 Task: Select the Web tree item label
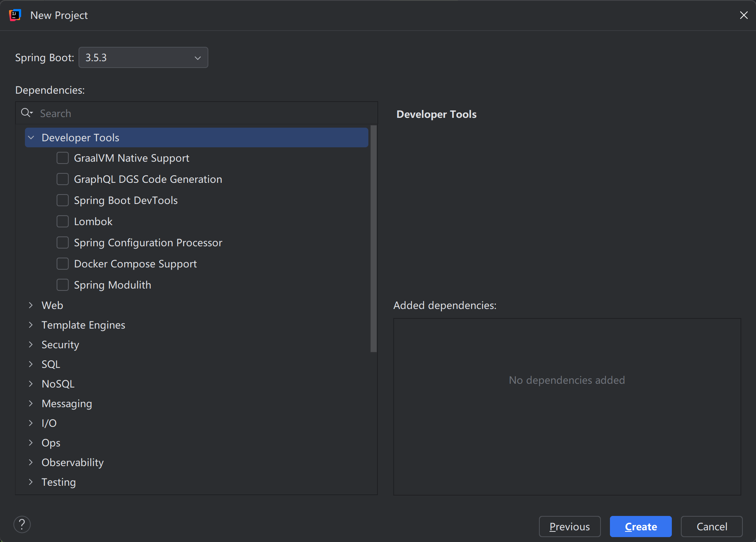52,305
